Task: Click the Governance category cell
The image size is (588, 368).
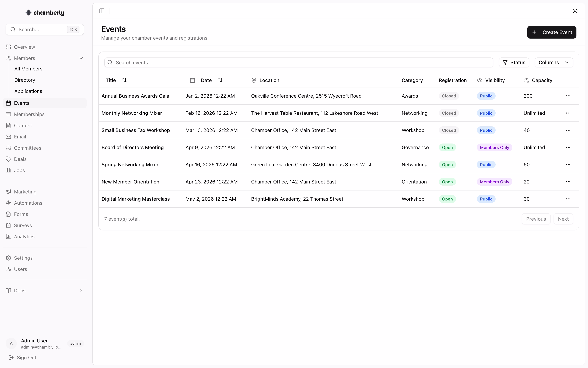Action: point(415,148)
